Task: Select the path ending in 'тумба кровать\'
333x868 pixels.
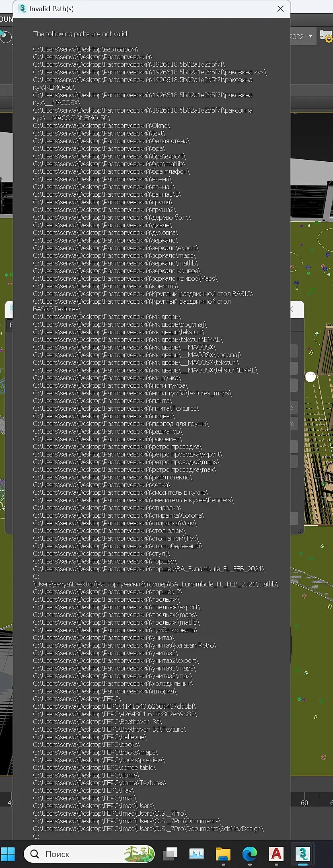Action: click(x=115, y=630)
